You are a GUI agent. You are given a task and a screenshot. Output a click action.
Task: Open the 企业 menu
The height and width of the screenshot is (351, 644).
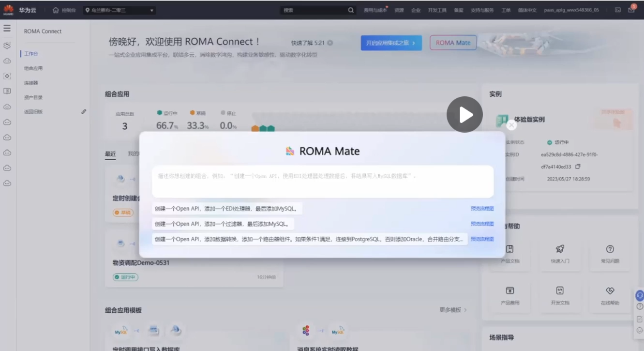(416, 10)
